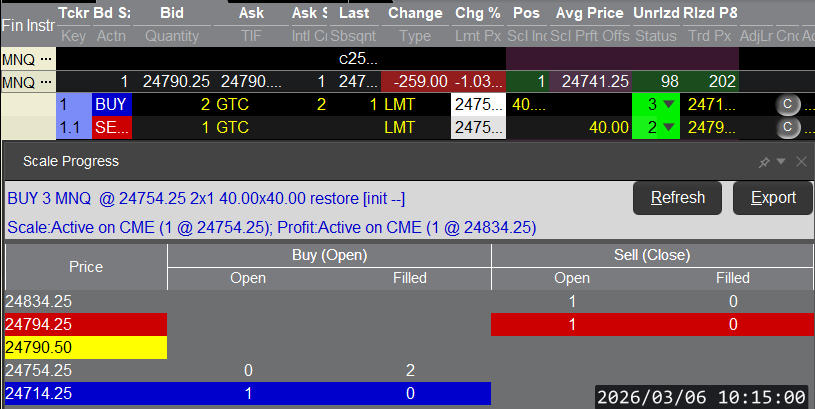Export the scale progress data
This screenshot has height=409, width=815.
coord(774,198)
